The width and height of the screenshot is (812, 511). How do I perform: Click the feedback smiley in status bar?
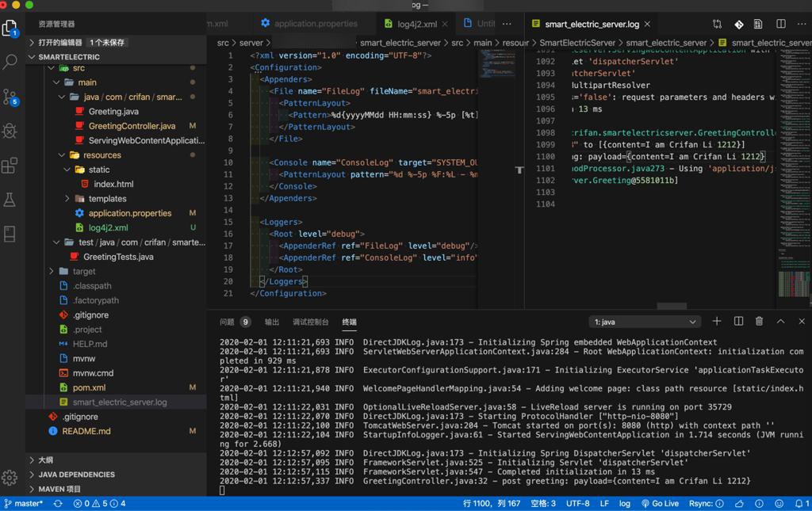click(779, 503)
